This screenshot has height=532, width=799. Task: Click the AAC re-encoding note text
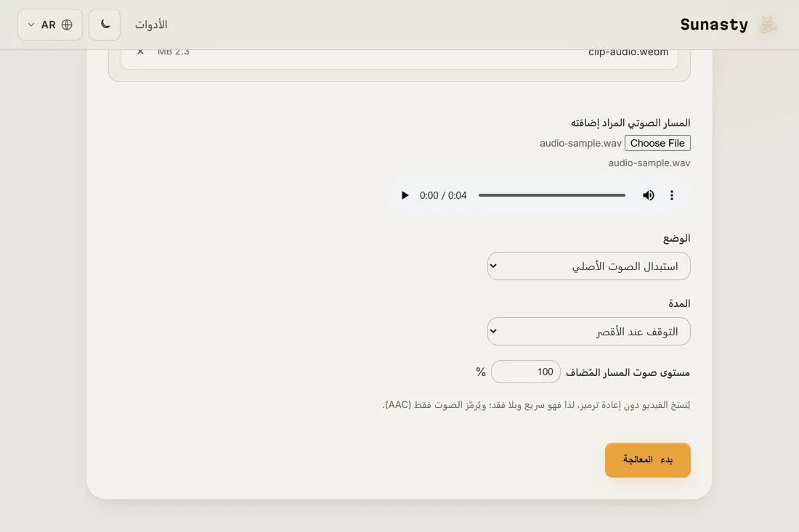536,405
